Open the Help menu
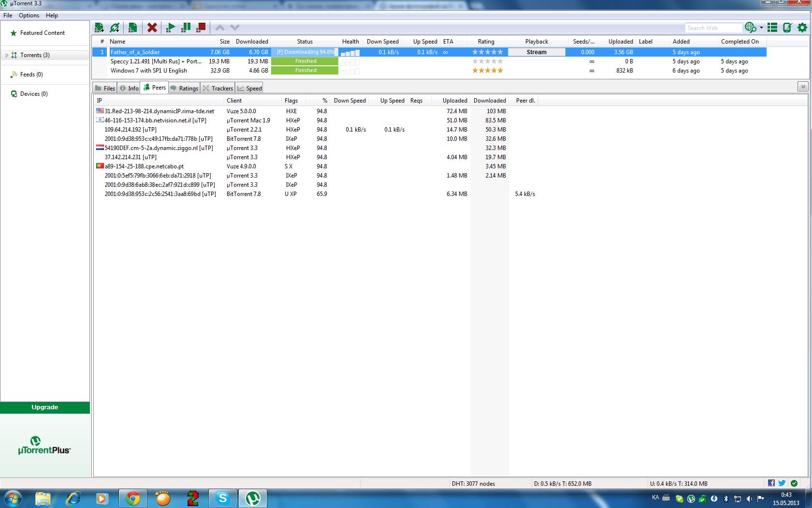The width and height of the screenshot is (812, 508). point(52,15)
